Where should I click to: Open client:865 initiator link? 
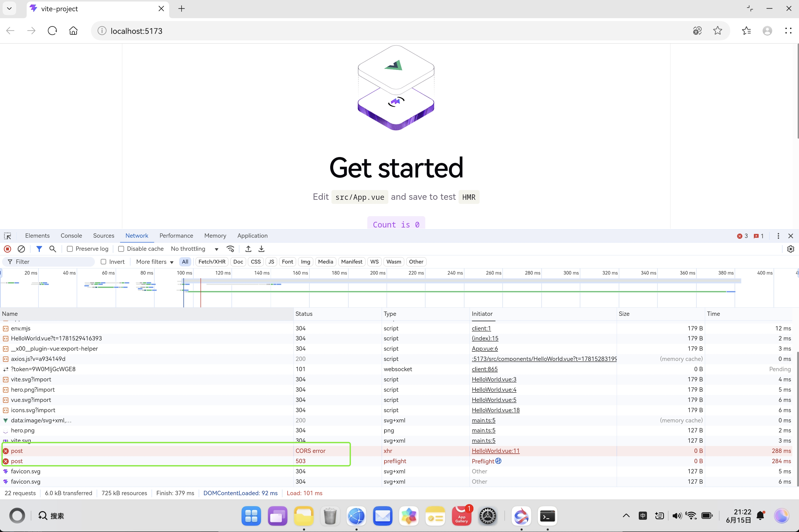coord(485,369)
